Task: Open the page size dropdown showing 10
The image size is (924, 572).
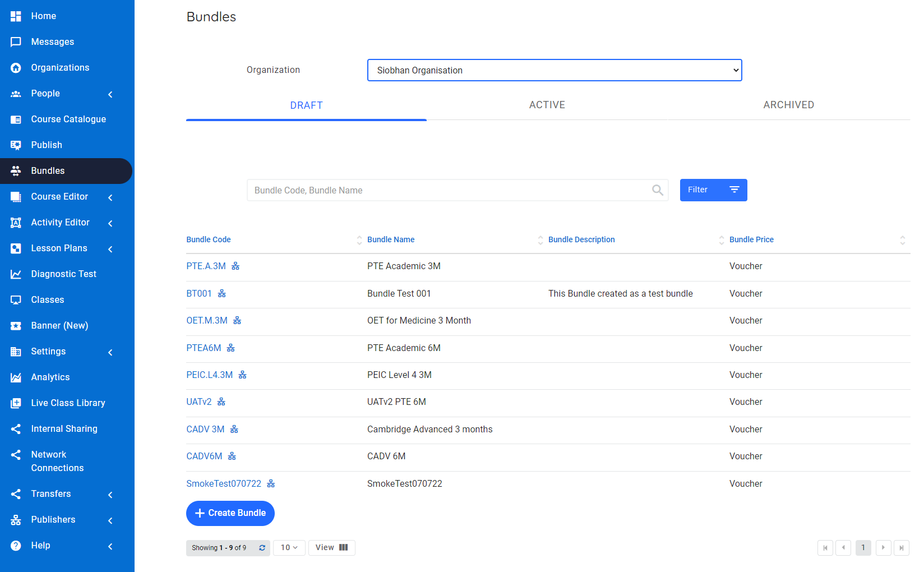Action: [x=289, y=548]
